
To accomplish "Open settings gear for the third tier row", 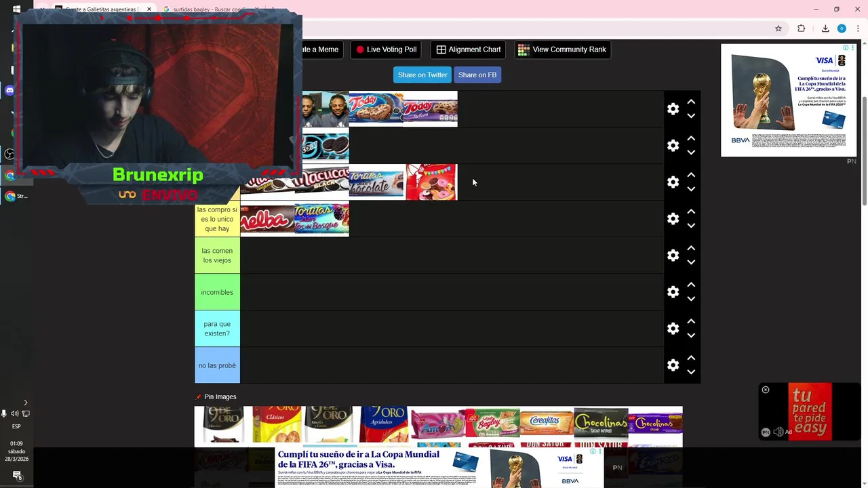I will 673,182.
